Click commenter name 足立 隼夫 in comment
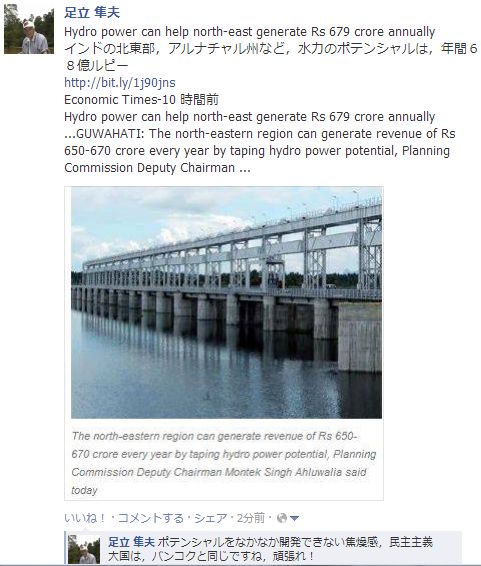This screenshot has width=481, height=566. pyautogui.click(x=131, y=542)
